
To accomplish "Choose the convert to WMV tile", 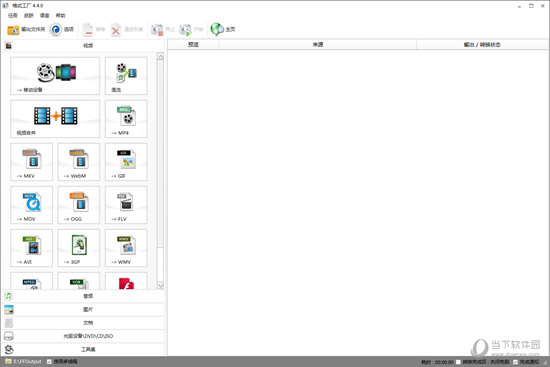I will point(126,248).
